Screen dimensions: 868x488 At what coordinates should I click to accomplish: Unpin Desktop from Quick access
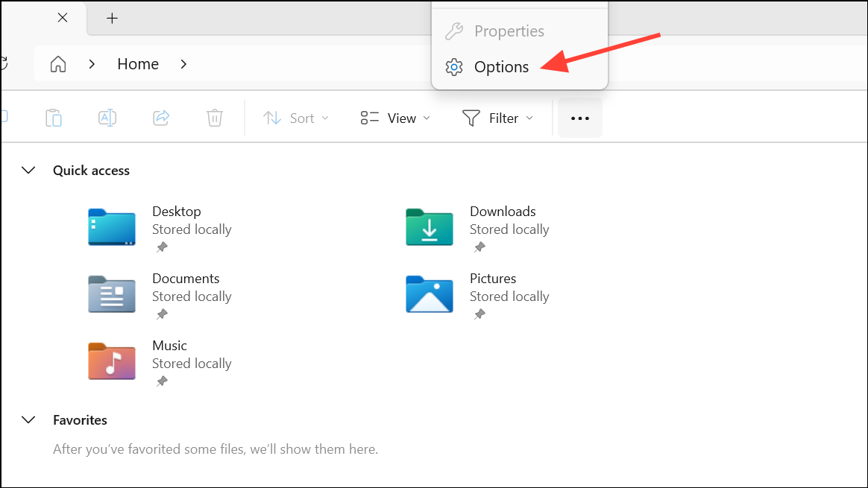click(161, 247)
